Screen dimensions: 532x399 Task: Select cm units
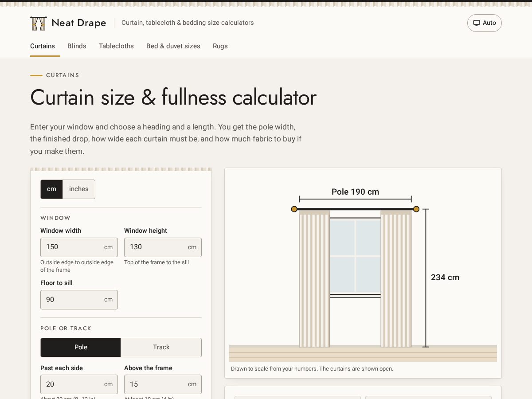point(51,189)
